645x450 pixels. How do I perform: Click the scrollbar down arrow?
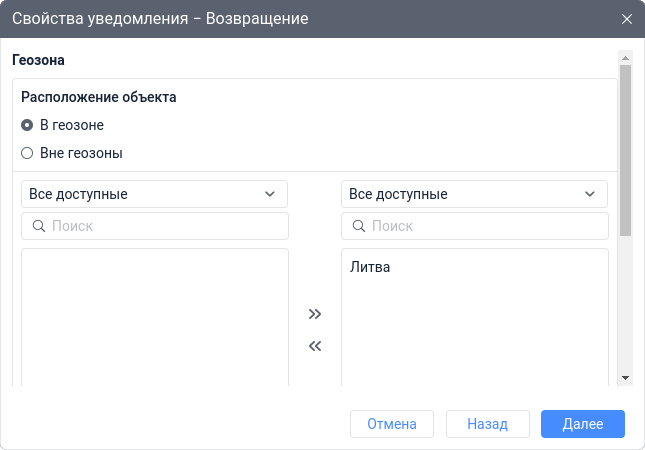coord(625,377)
